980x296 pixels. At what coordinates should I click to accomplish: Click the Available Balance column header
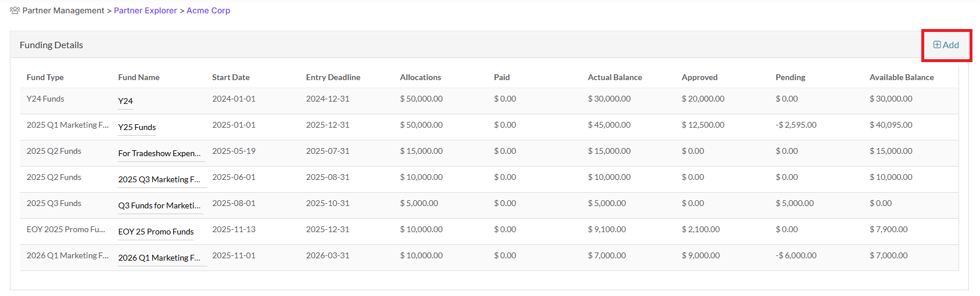[902, 77]
